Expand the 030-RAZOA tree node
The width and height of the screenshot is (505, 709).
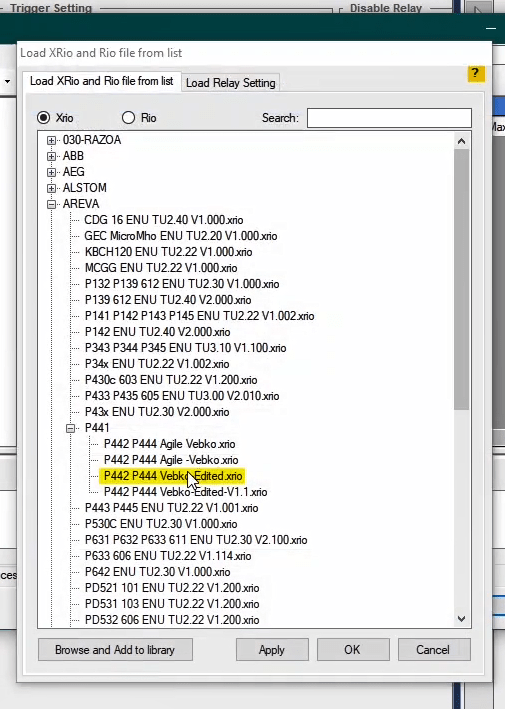pyautogui.click(x=52, y=141)
